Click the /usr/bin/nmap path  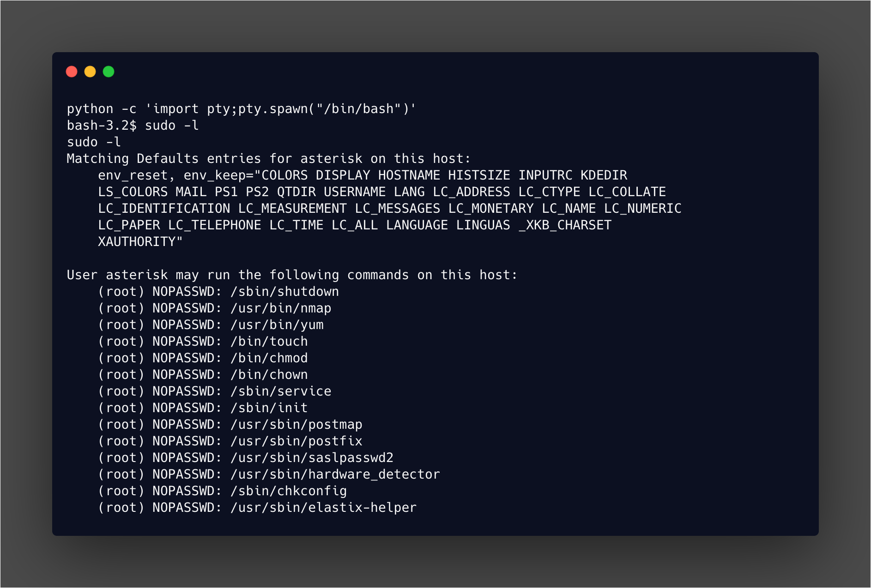(281, 308)
